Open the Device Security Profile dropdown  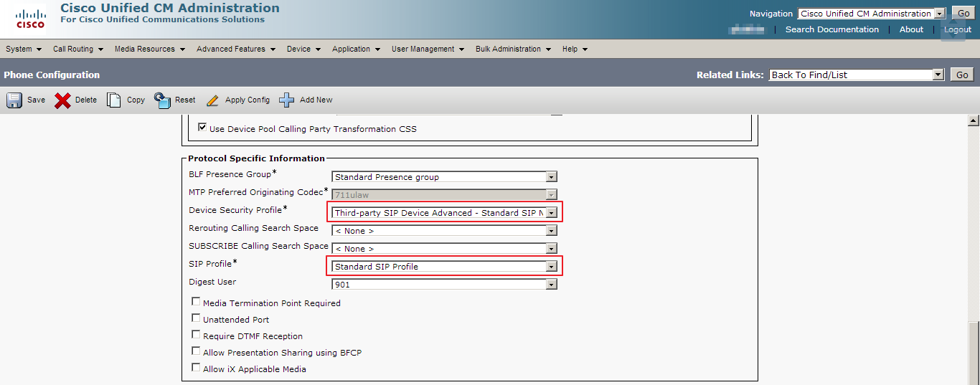point(444,213)
